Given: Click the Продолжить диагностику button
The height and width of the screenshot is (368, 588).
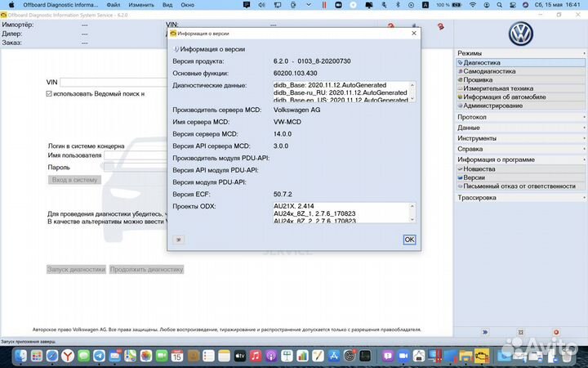Looking at the screenshot, I should pyautogui.click(x=147, y=269).
